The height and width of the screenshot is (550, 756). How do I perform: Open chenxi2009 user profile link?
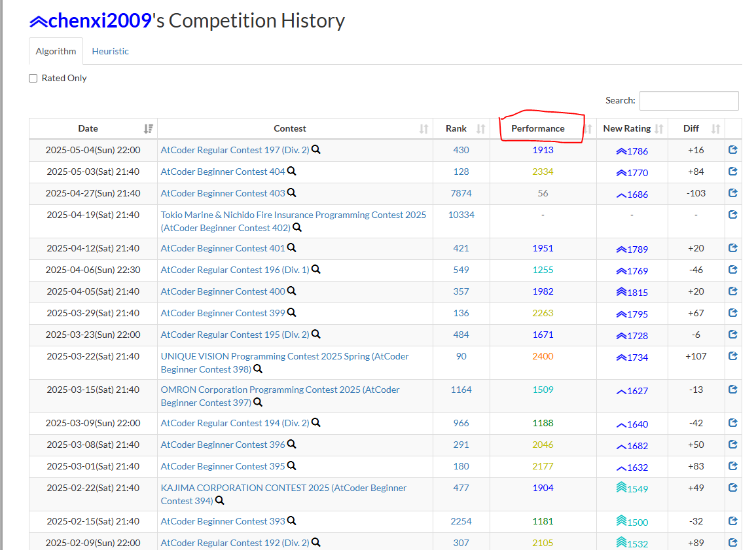click(x=90, y=21)
